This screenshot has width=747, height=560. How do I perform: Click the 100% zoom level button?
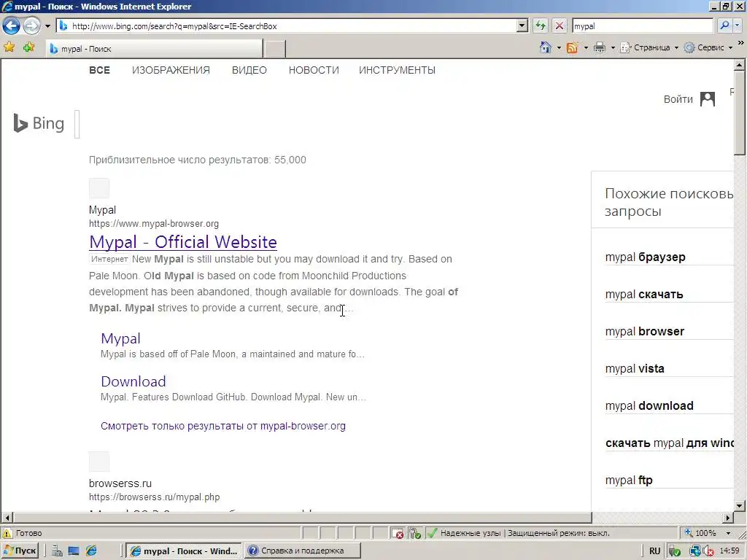point(701,533)
